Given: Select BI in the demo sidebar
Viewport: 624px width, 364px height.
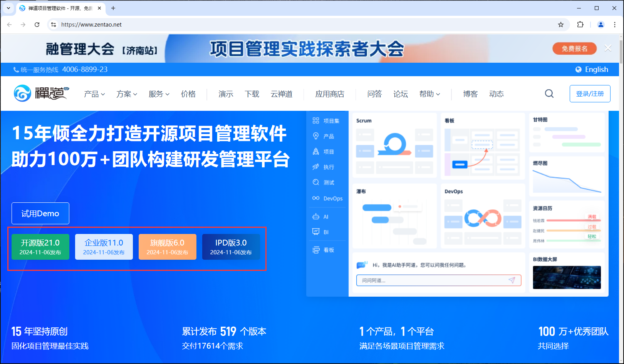Looking at the screenshot, I should click(320, 232).
